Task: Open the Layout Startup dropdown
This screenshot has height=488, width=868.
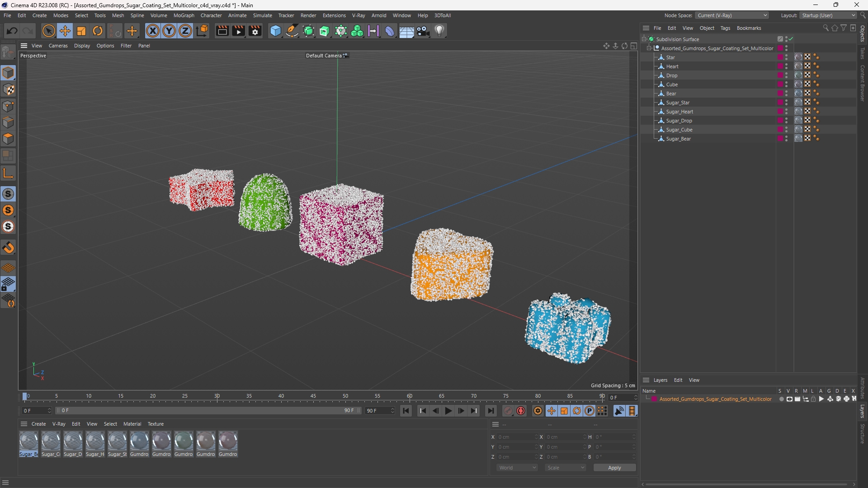Action: tap(828, 15)
